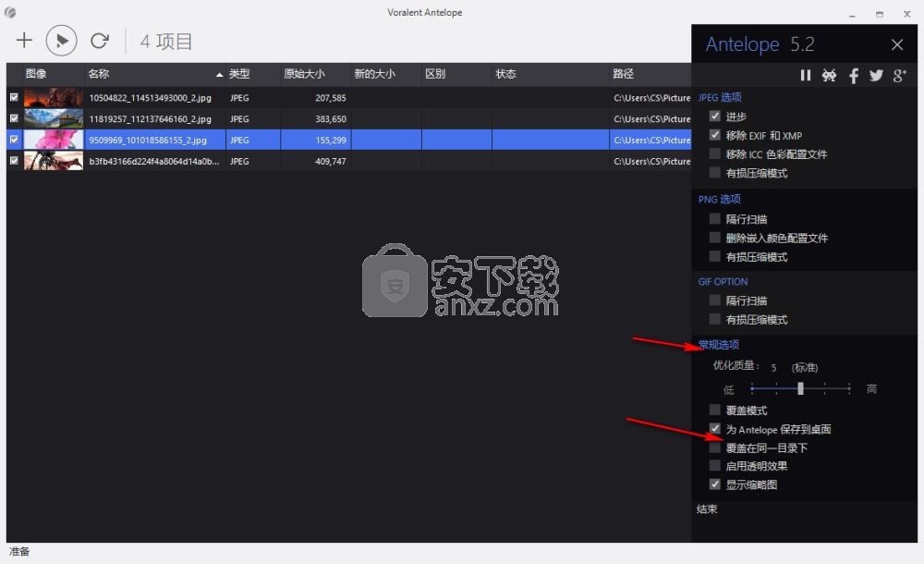Click the 优化质量 slider handle
Viewport: 924px width, 564px height.
point(800,388)
